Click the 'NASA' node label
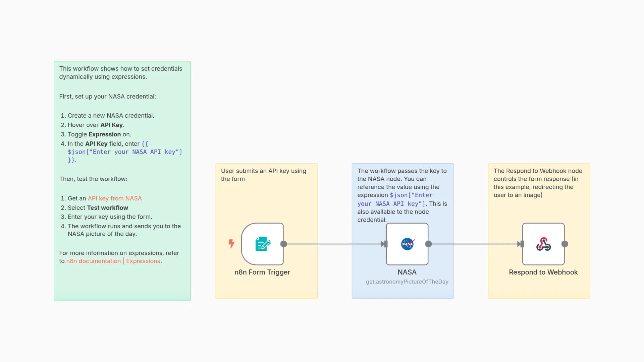 [x=407, y=272]
